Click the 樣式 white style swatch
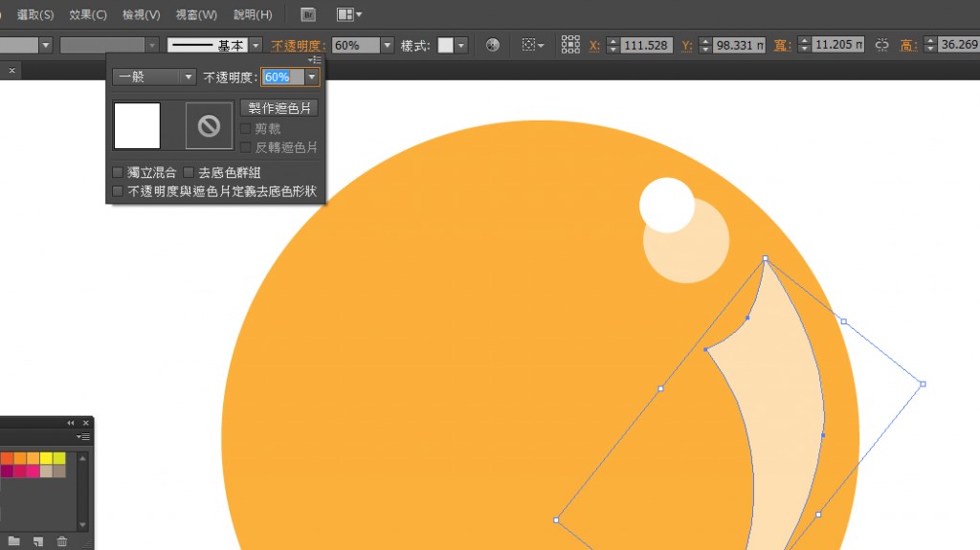 pyautogui.click(x=446, y=45)
